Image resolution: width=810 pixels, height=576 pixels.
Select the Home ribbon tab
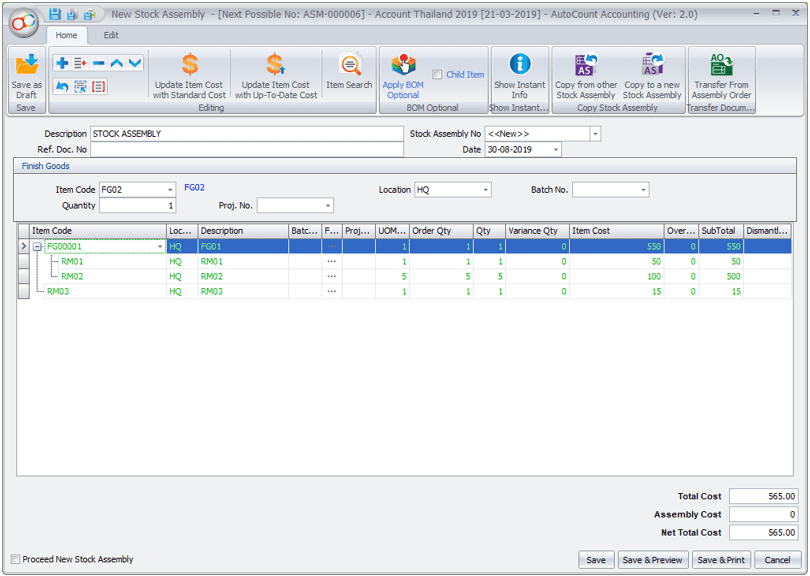[66, 35]
